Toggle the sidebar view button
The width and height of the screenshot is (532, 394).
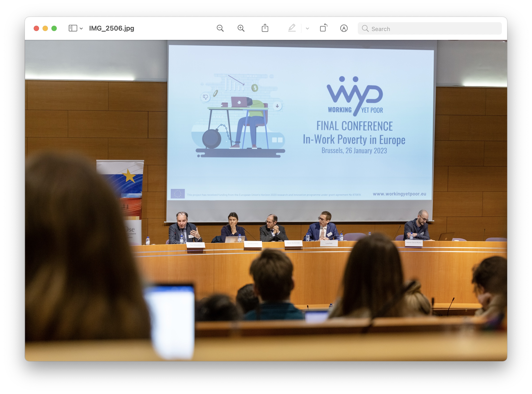pos(73,28)
